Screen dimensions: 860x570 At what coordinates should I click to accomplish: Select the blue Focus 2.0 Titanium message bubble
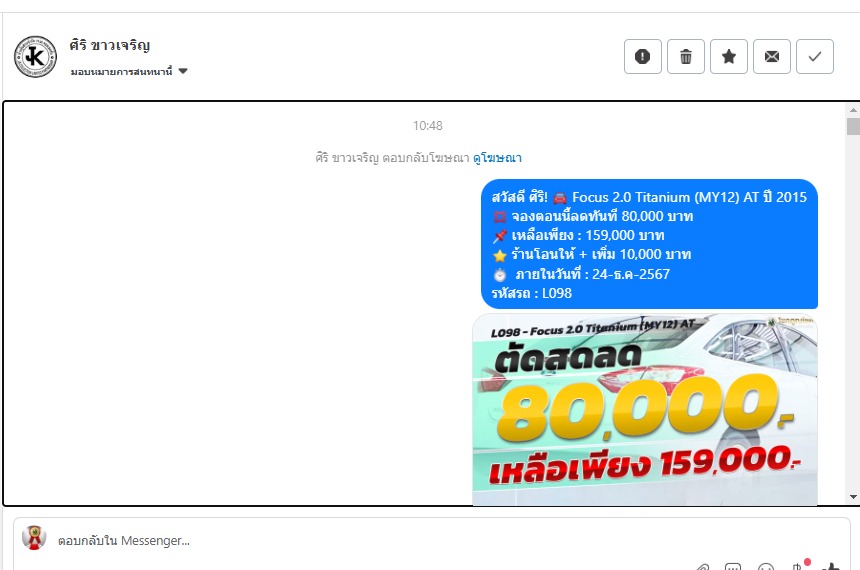(x=649, y=244)
